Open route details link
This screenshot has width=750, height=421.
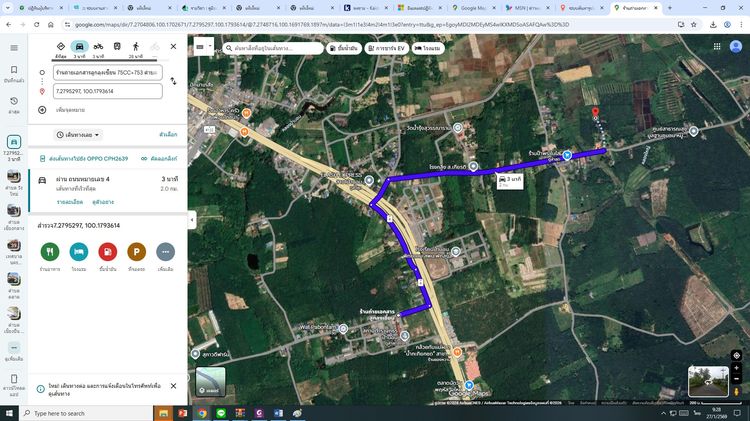point(70,201)
